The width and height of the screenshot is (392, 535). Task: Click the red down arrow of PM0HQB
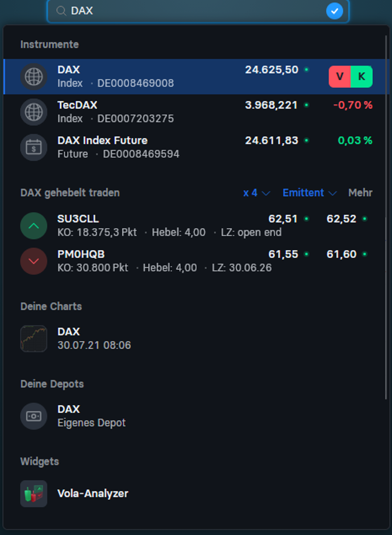[34, 261]
